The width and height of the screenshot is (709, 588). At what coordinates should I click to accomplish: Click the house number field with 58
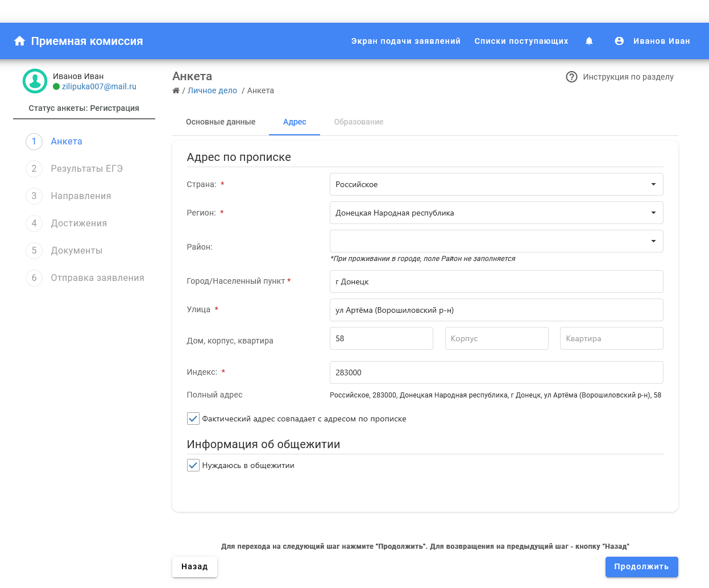coord(382,338)
